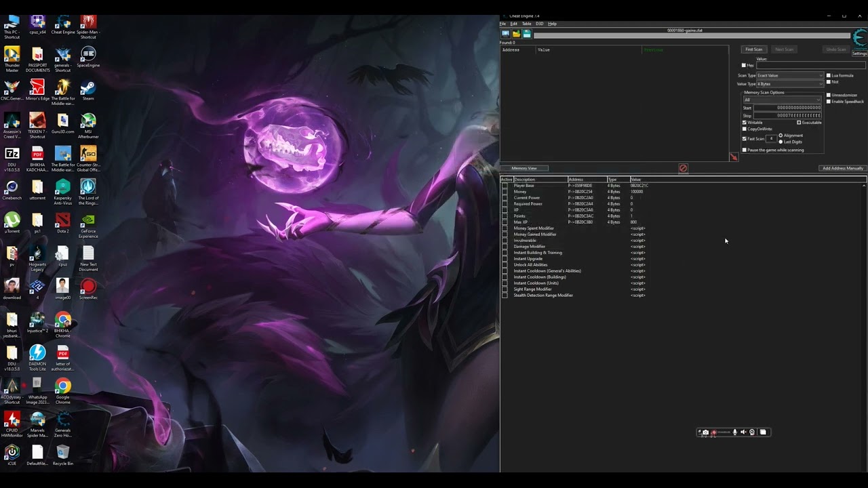Click the scan progress bar
This screenshot has width=868, height=488.
tap(692, 35)
